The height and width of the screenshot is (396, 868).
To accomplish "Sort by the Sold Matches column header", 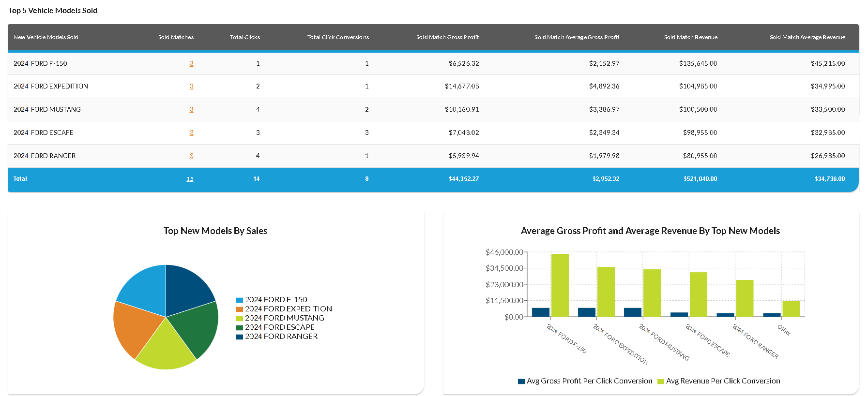I will (x=176, y=37).
